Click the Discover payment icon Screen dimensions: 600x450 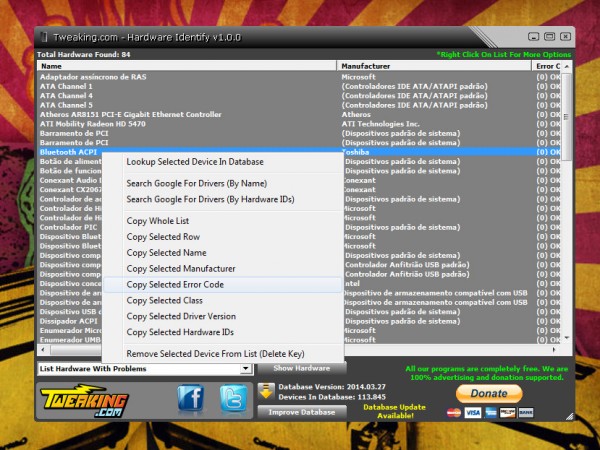click(508, 412)
